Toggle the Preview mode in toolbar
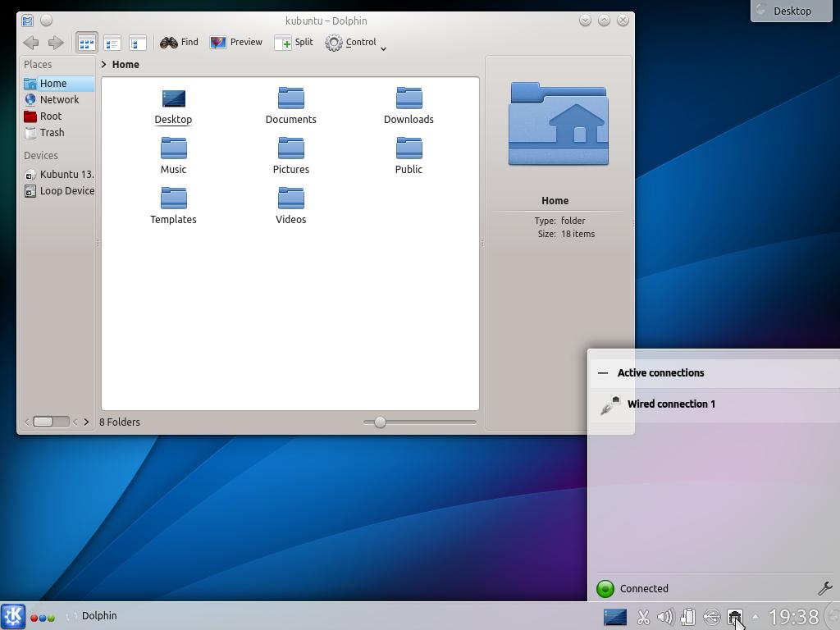This screenshot has width=840, height=630. (x=236, y=42)
